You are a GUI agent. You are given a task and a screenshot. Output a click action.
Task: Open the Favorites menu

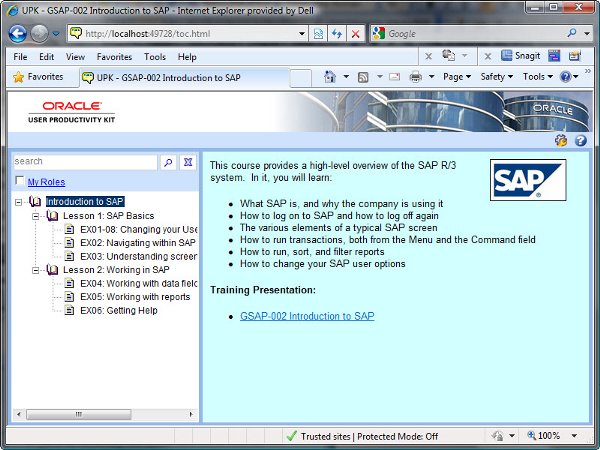coord(114,57)
